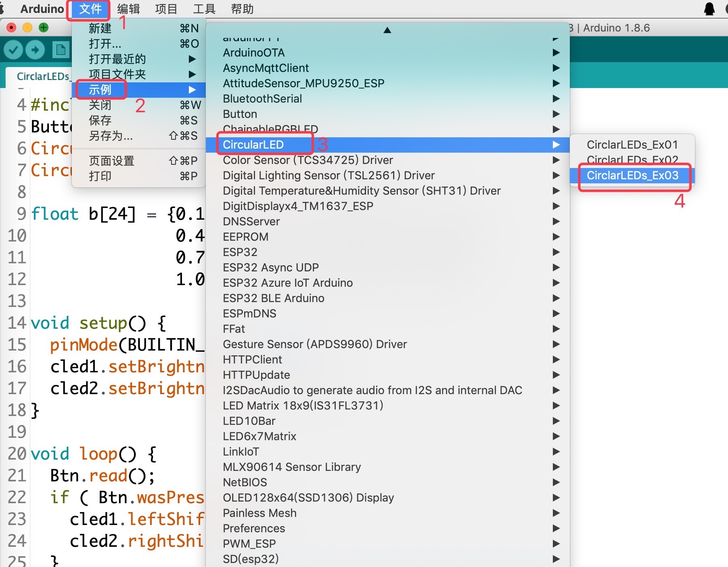
Task: Open the LED10Bar examples
Action: [x=387, y=421]
